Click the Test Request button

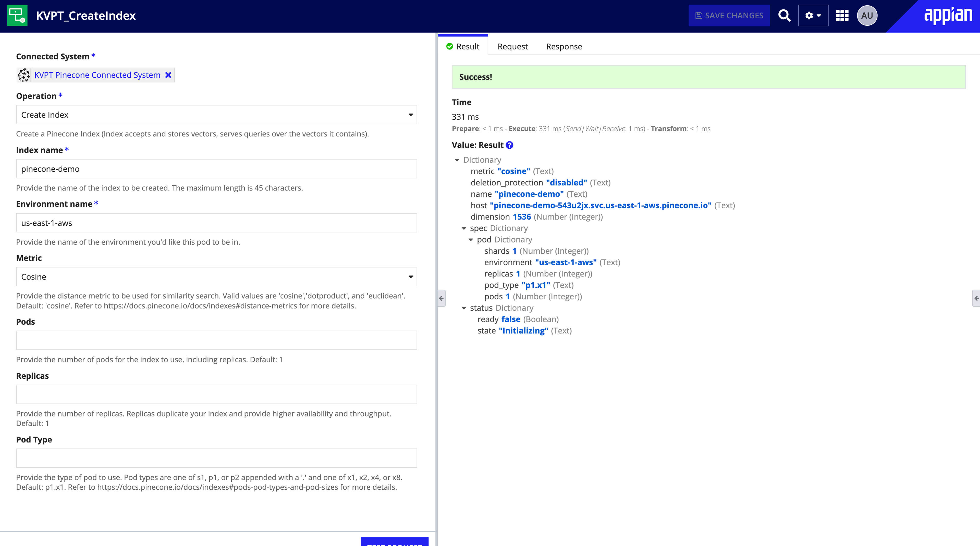click(395, 542)
